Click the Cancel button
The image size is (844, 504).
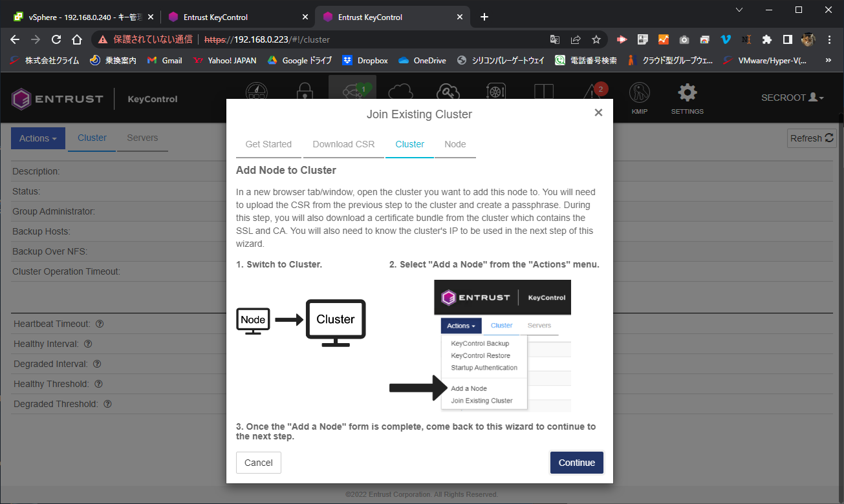259,463
